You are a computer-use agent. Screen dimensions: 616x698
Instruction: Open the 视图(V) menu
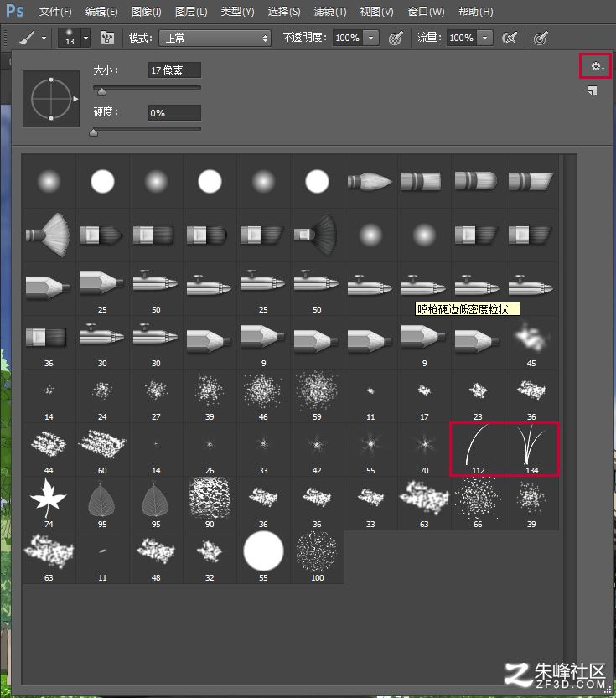point(376,12)
